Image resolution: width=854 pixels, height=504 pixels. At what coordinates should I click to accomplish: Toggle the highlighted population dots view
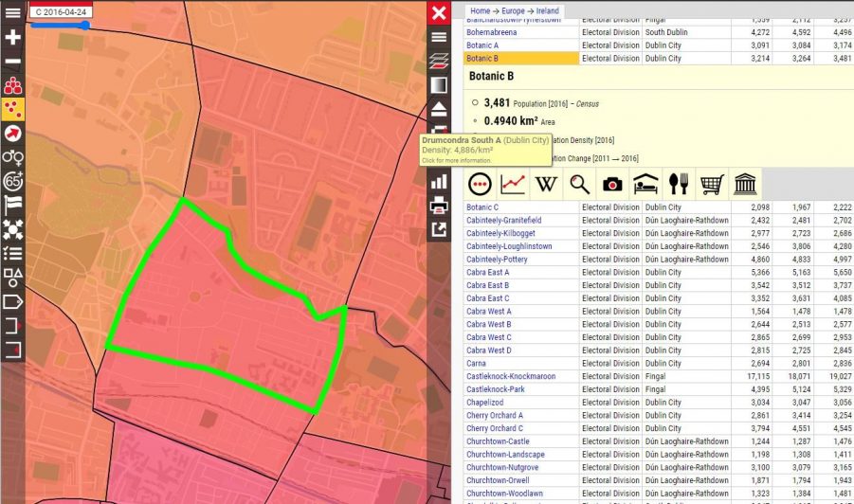12,109
